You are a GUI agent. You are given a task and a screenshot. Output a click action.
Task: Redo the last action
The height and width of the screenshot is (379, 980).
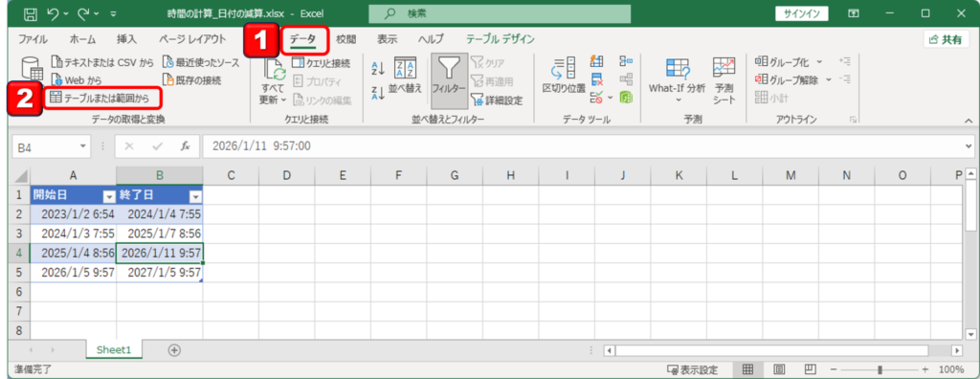pyautogui.click(x=84, y=12)
